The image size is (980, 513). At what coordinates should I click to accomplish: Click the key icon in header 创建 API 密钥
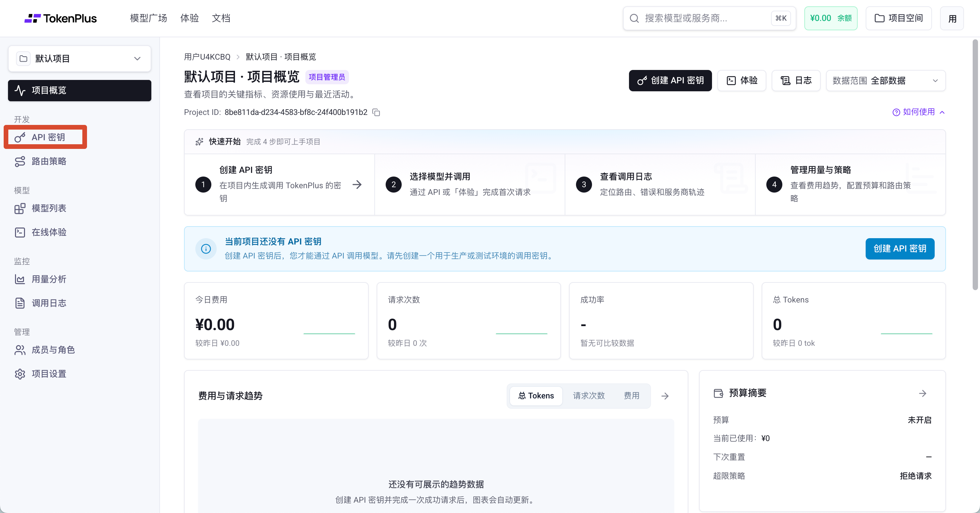642,81
